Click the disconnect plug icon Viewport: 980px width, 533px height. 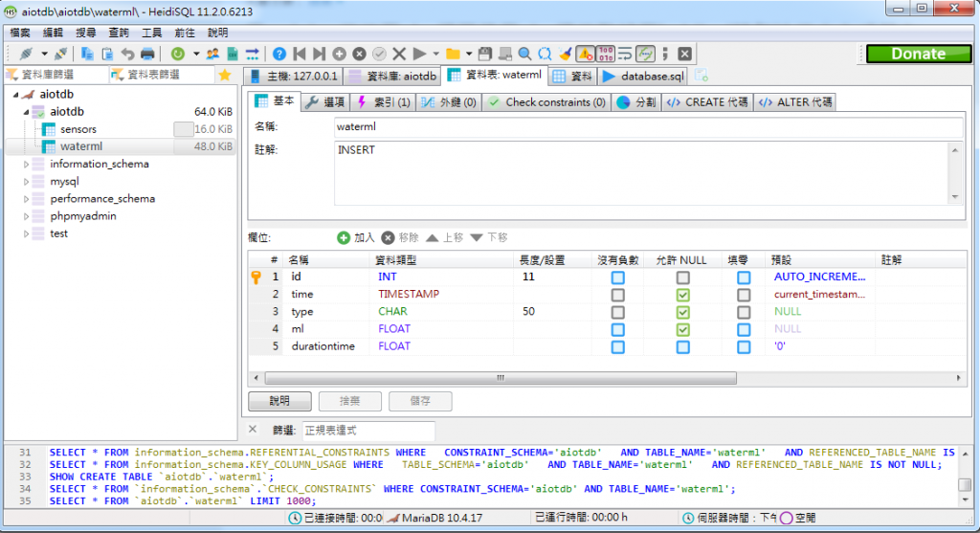pyautogui.click(x=60, y=54)
